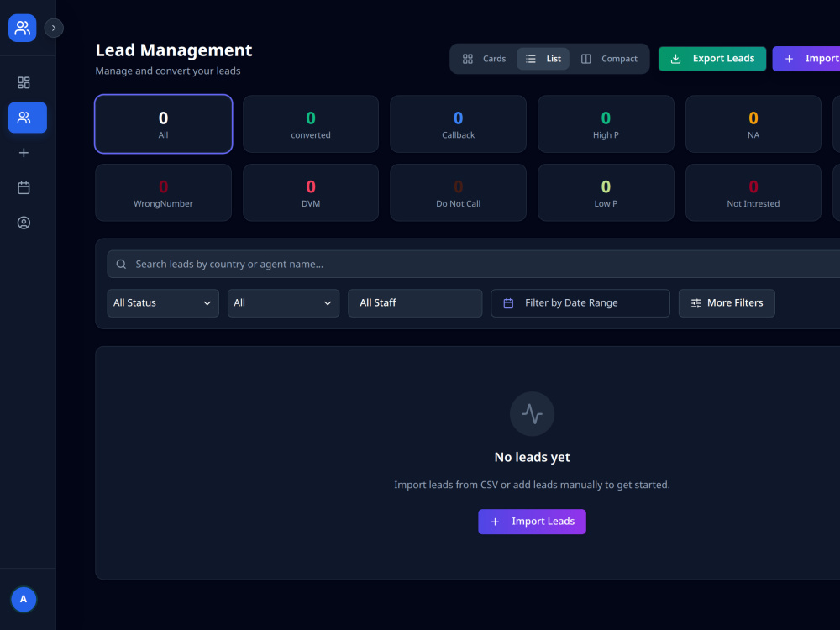Click Import Leads button in empty state
The height and width of the screenshot is (630, 840).
click(x=532, y=522)
